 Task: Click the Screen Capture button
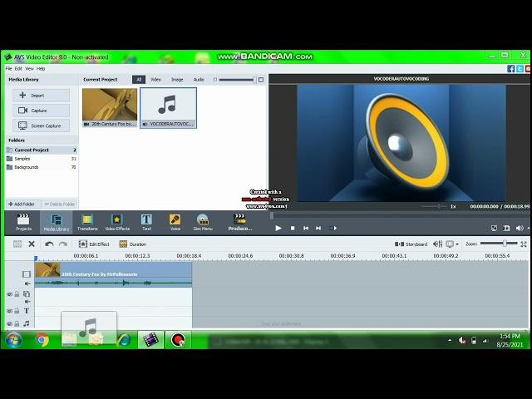(41, 126)
